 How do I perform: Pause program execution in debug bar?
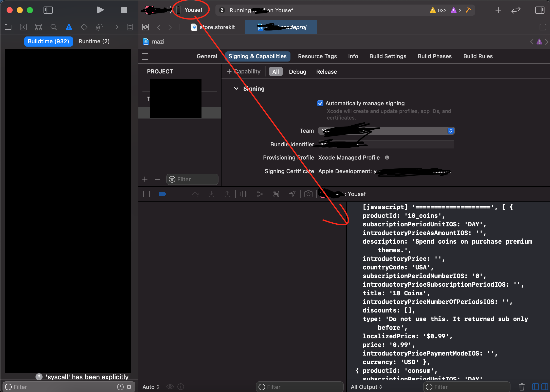click(x=179, y=194)
